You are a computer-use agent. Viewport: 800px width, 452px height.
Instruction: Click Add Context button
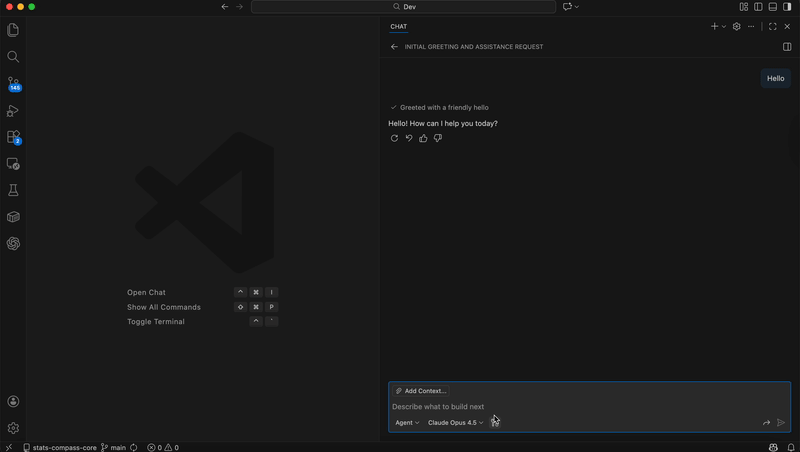pos(421,391)
